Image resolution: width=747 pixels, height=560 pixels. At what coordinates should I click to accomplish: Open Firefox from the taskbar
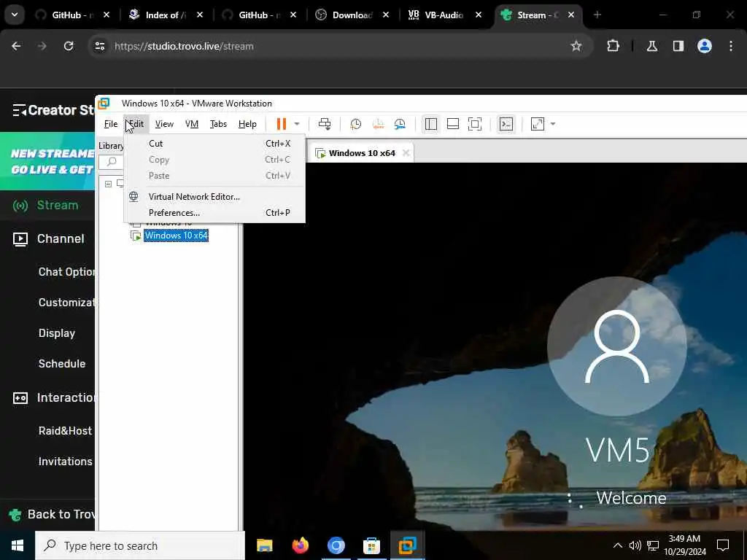pos(300,545)
